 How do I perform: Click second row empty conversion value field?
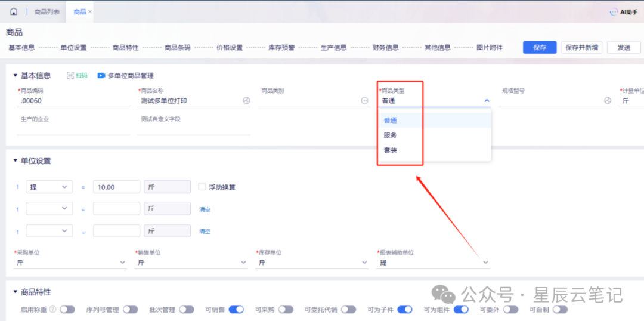tap(117, 208)
